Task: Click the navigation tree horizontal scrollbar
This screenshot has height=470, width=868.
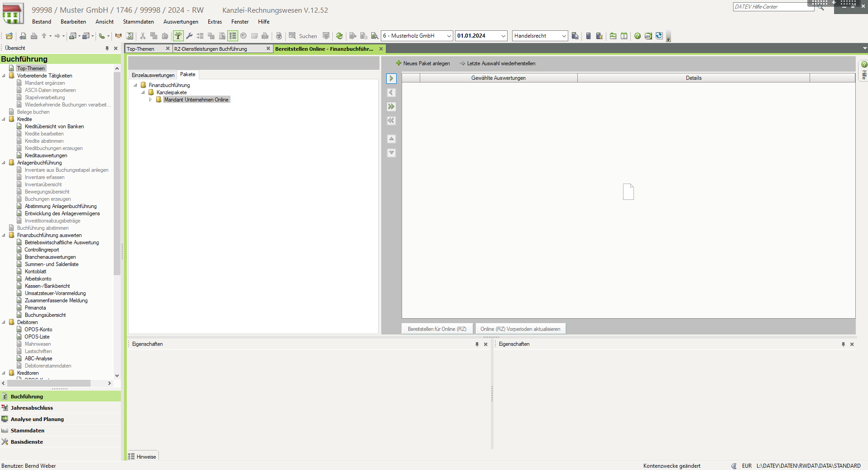Action: (49, 383)
